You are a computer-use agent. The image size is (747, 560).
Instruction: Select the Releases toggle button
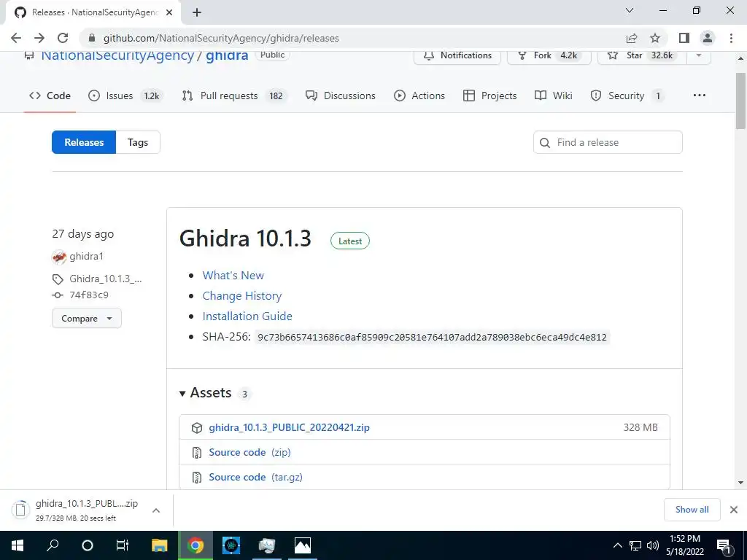coord(84,142)
